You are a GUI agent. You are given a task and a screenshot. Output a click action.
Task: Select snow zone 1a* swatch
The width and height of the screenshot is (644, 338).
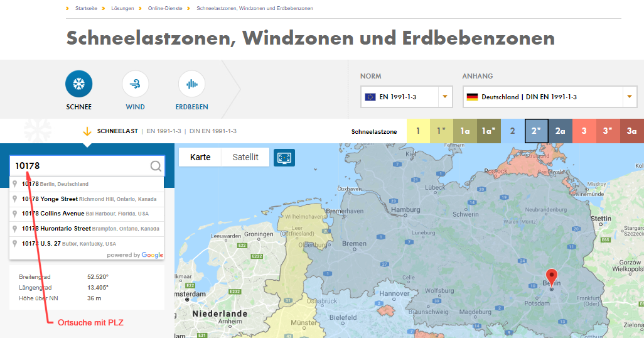pos(489,131)
